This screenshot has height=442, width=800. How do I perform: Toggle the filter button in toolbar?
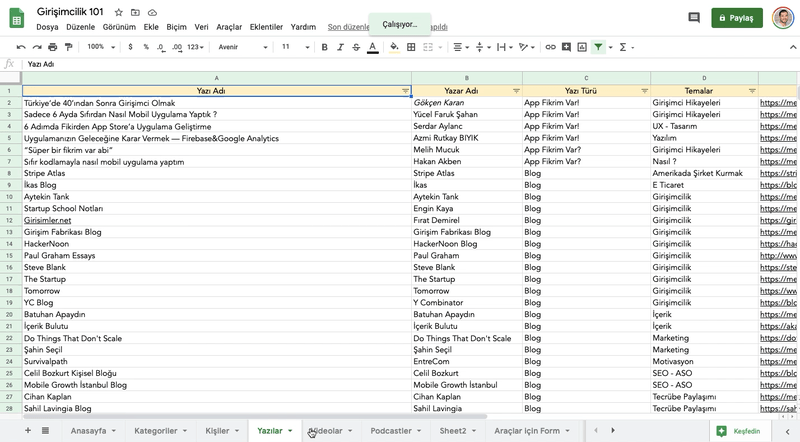598,47
